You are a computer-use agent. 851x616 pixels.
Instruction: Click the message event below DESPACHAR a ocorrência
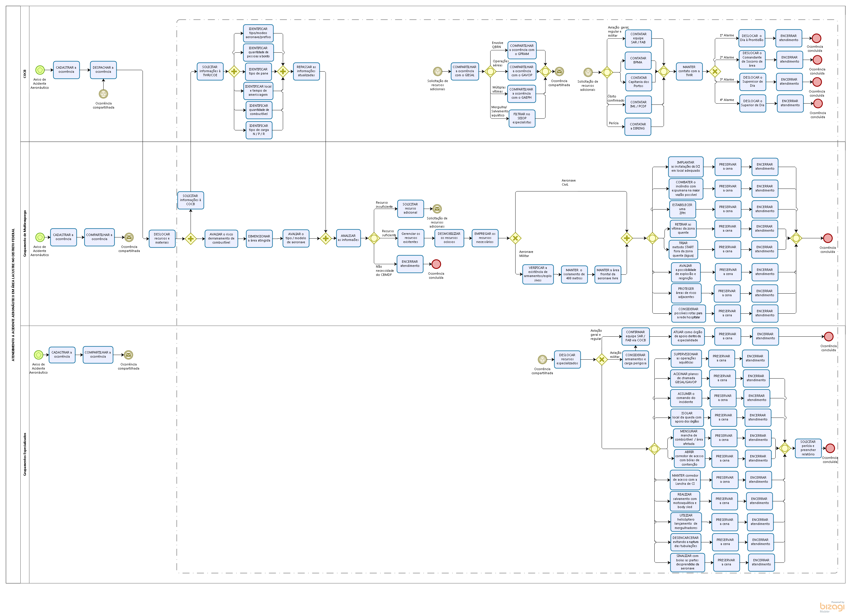(103, 94)
